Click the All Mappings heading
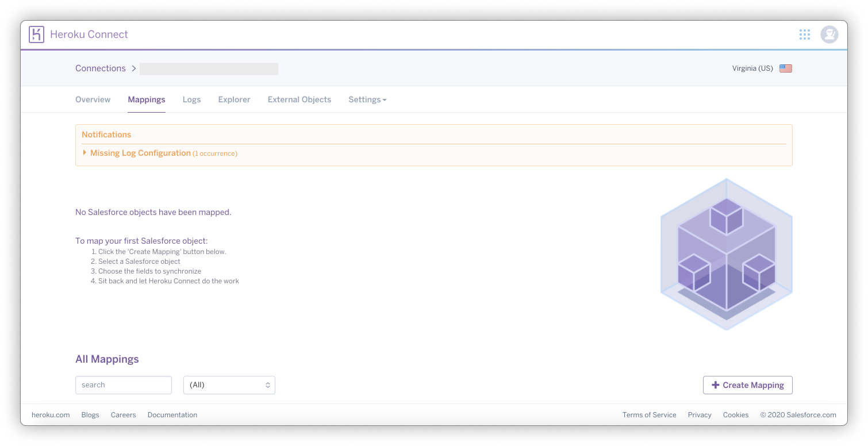 coord(107,359)
